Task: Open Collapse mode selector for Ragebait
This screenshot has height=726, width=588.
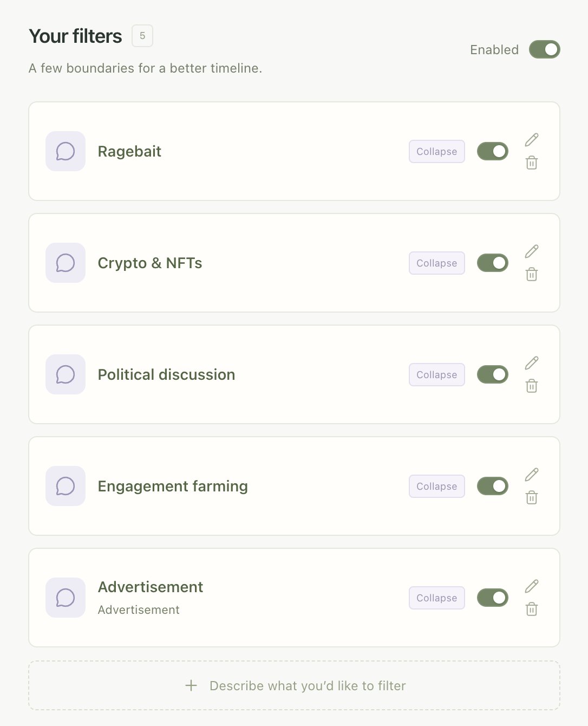Action: pyautogui.click(x=437, y=151)
